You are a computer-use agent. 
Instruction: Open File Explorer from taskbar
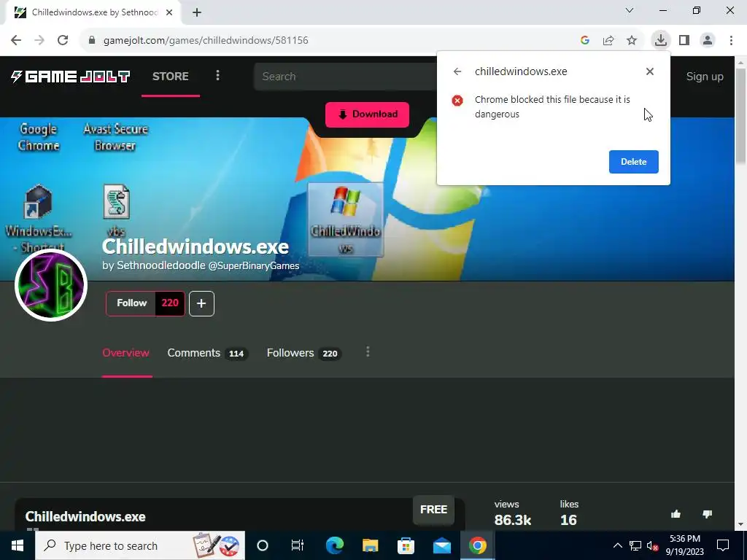click(370, 545)
